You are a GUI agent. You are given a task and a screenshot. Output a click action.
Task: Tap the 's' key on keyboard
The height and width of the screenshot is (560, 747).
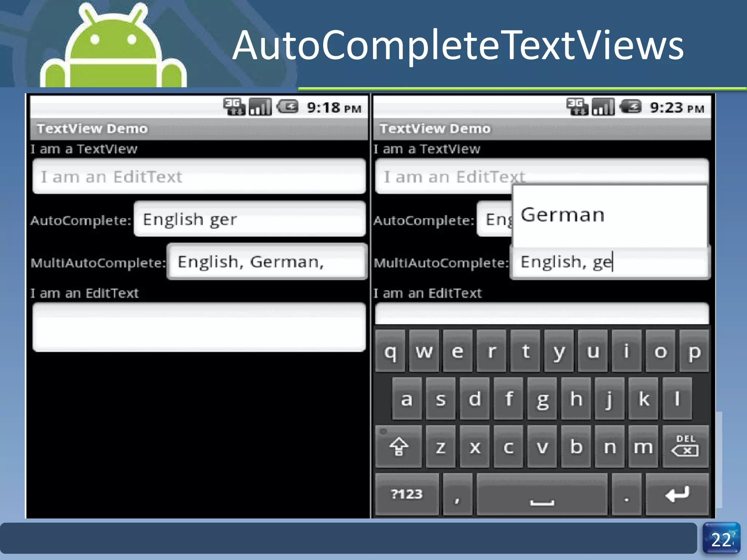click(x=441, y=398)
